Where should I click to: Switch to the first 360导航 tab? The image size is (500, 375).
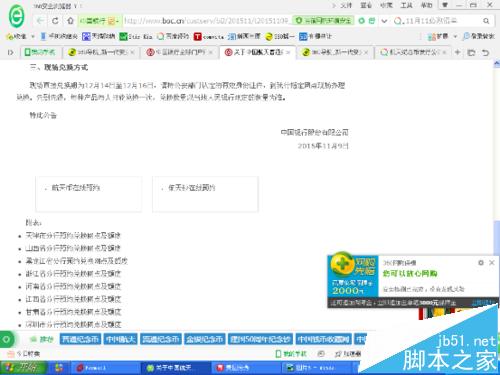[102, 52]
